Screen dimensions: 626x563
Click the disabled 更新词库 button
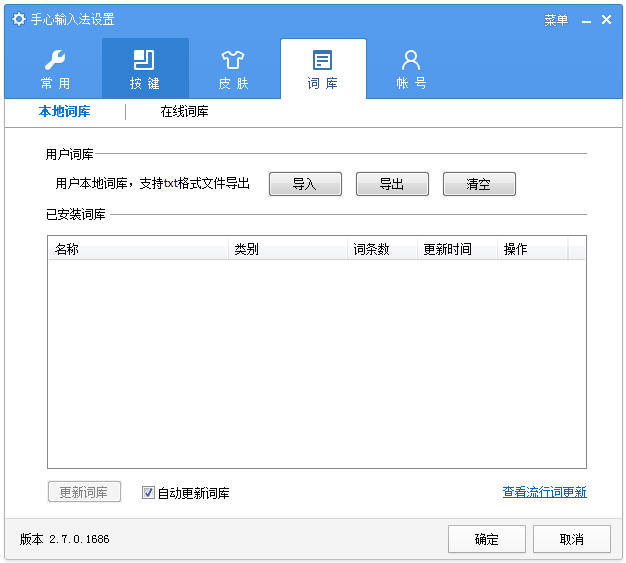[84, 492]
